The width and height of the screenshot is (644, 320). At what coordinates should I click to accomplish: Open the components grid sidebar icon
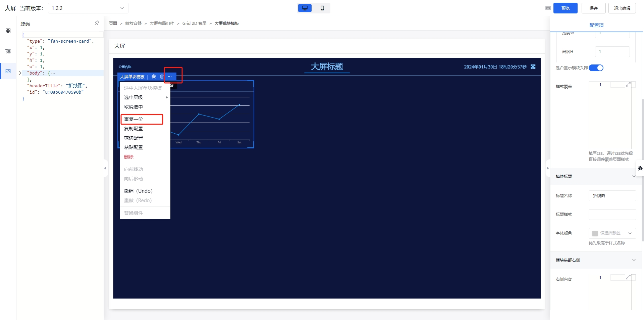click(x=8, y=31)
